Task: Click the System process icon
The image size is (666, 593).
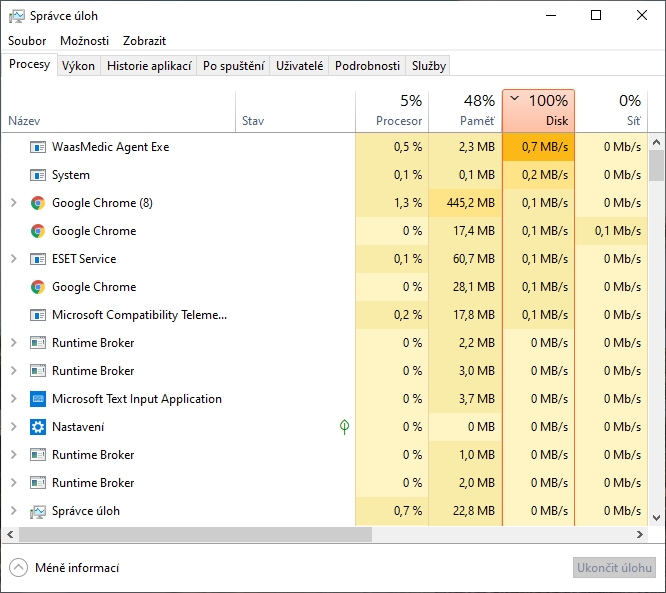Action: pos(38,175)
